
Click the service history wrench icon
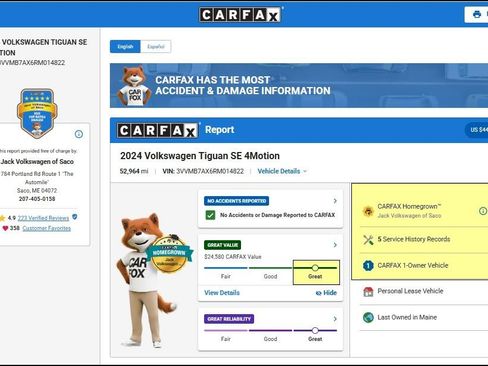coord(368,239)
